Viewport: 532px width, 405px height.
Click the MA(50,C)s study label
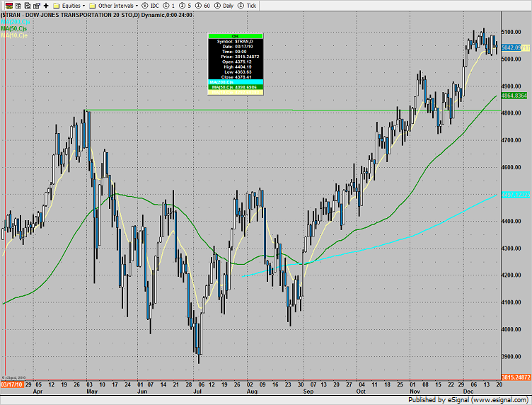pos(14,28)
